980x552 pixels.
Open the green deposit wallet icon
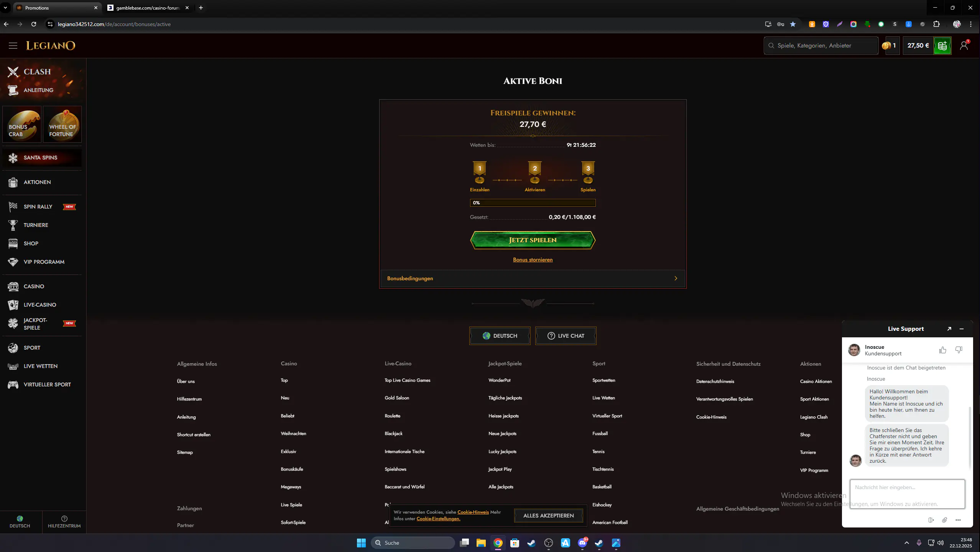[x=942, y=46]
